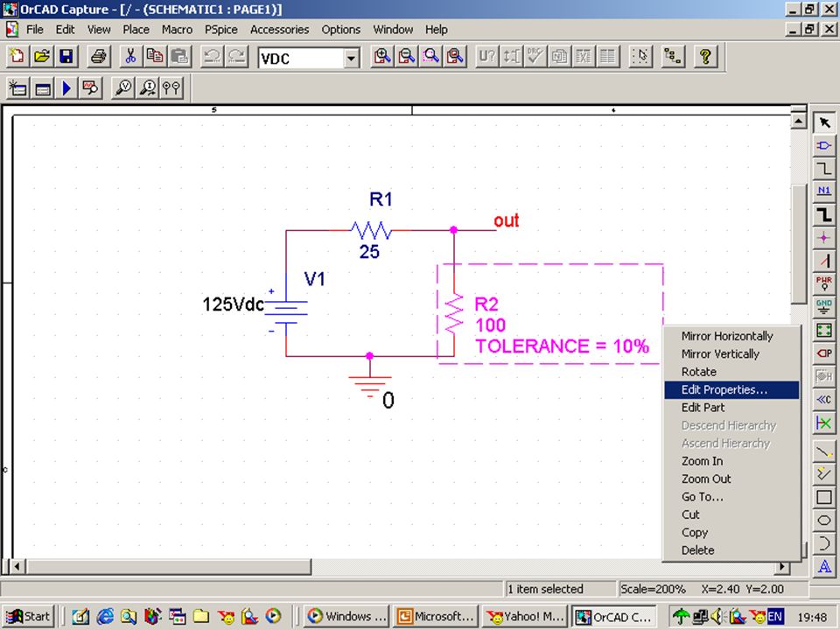Image resolution: width=840 pixels, height=630 pixels.
Task: Choose the Select arrow tool
Action: 824,122
